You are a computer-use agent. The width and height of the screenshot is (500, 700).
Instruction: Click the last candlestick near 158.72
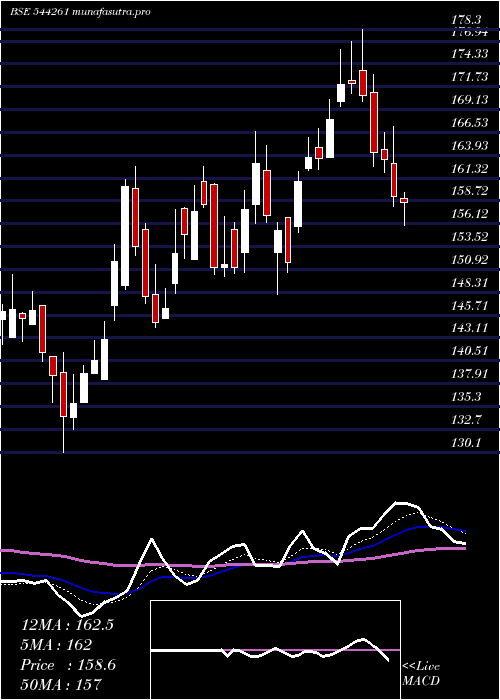(x=404, y=201)
